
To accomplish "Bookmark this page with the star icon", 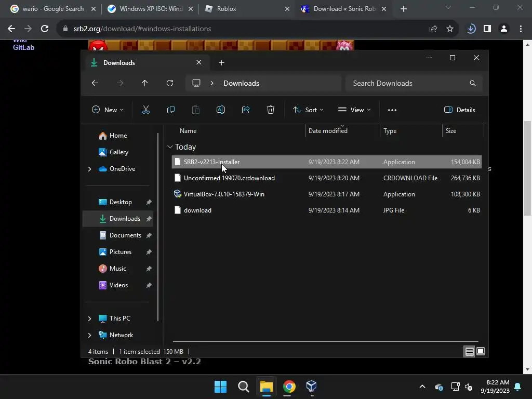I will [x=450, y=29].
